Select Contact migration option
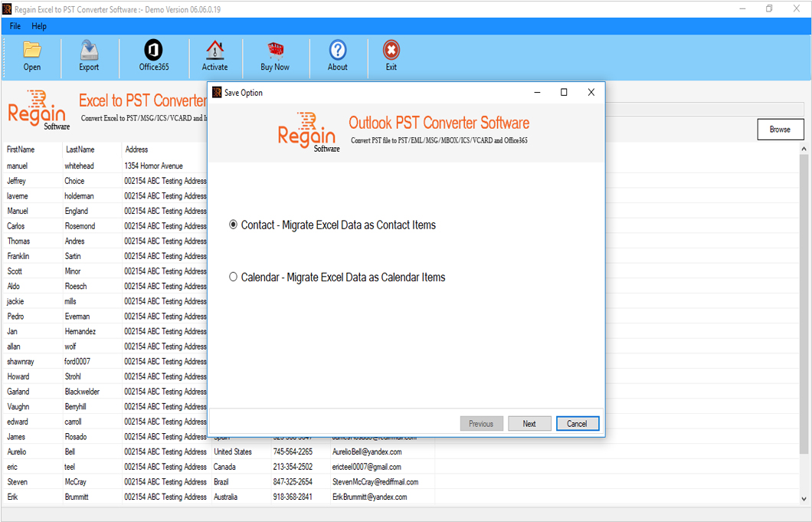 [x=233, y=225]
